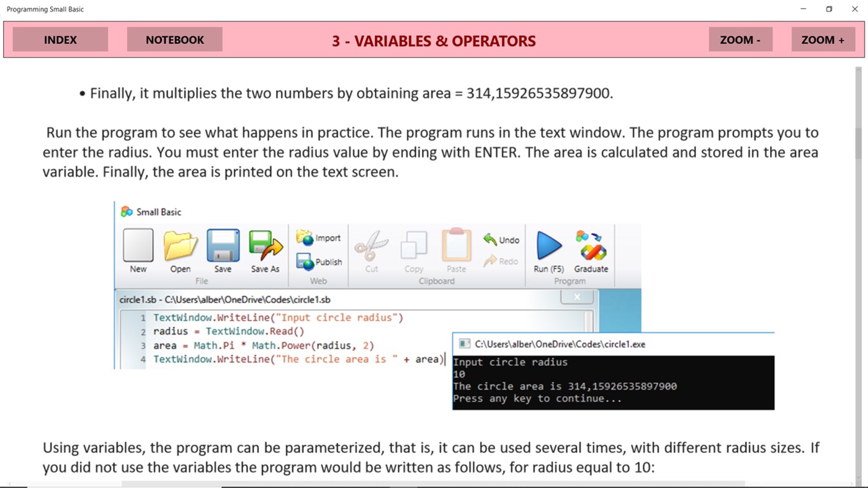The width and height of the screenshot is (868, 488).
Task: Click the Graduate icon
Action: coord(591,246)
